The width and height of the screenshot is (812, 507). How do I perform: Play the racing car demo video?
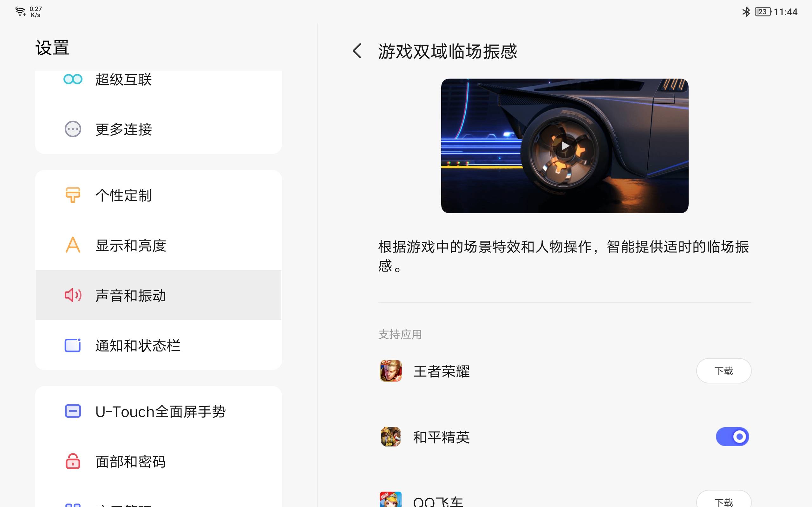[x=565, y=146]
